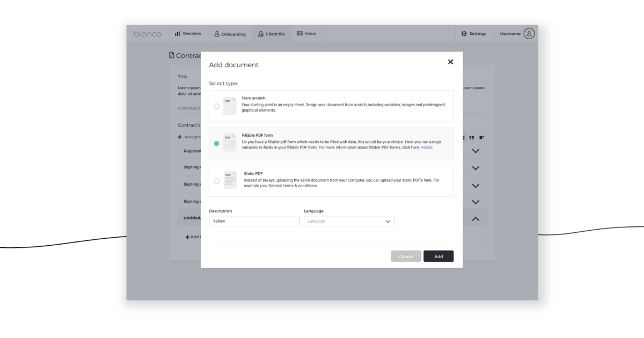
Task: Click the blank PDF icon for From scratch
Action: [x=230, y=106]
